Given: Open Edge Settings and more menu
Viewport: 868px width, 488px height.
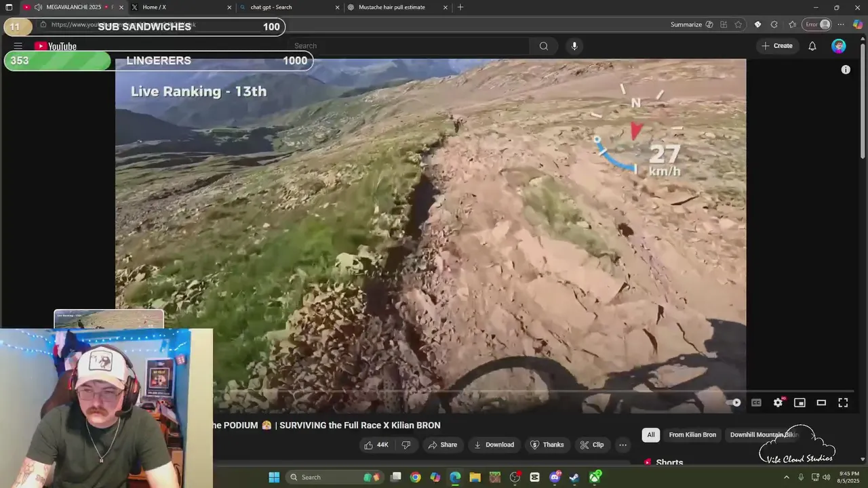Looking at the screenshot, I should [841, 24].
